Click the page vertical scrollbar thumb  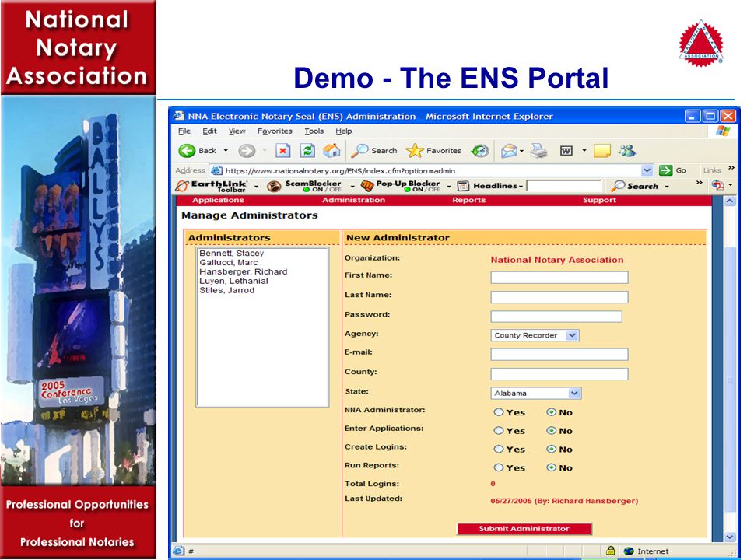tap(730, 380)
